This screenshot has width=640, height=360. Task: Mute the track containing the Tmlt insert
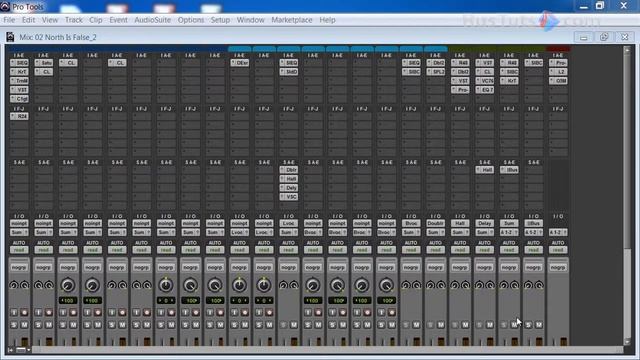pyautogui.click(x=24, y=325)
